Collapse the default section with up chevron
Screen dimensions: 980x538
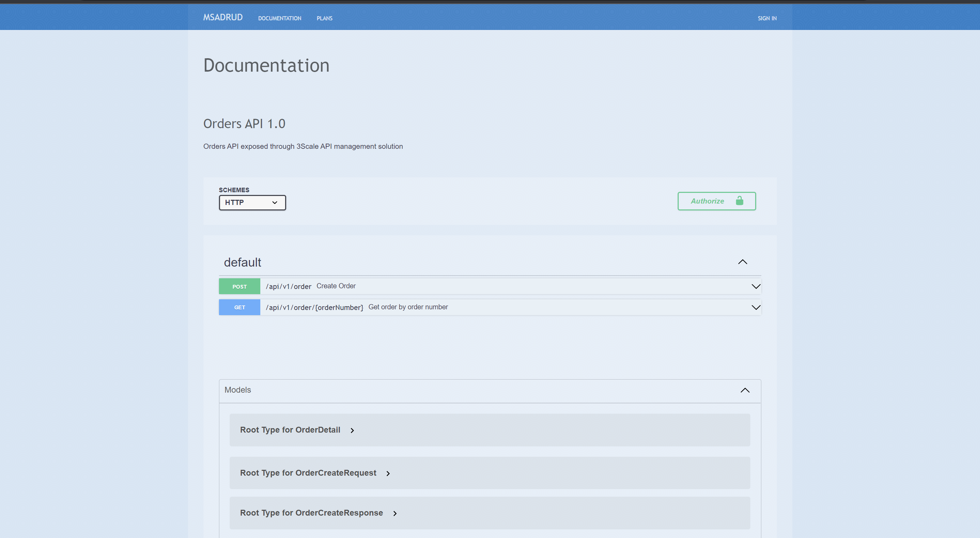pos(742,262)
